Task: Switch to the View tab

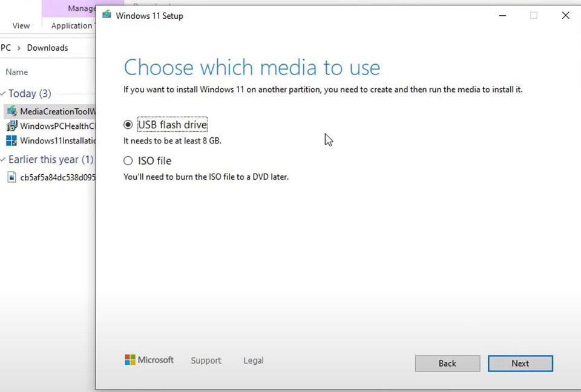Action: [x=21, y=25]
